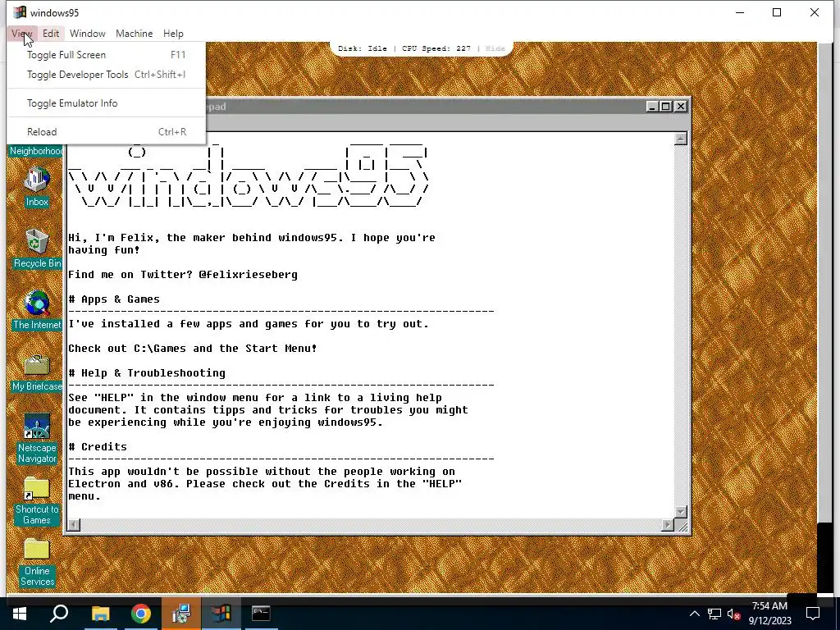
Task: Open File Explorer from taskbar
Action: [x=100, y=614]
